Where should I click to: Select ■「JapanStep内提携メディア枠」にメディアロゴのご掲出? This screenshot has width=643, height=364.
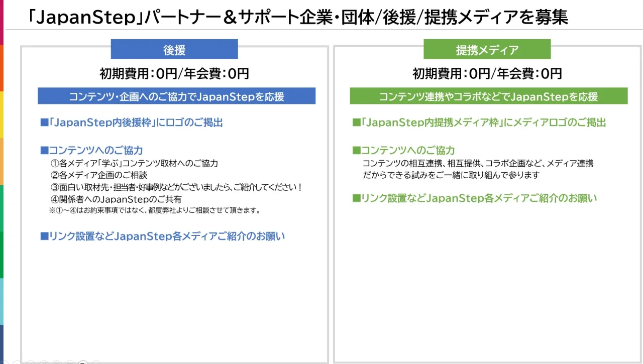[479, 123]
